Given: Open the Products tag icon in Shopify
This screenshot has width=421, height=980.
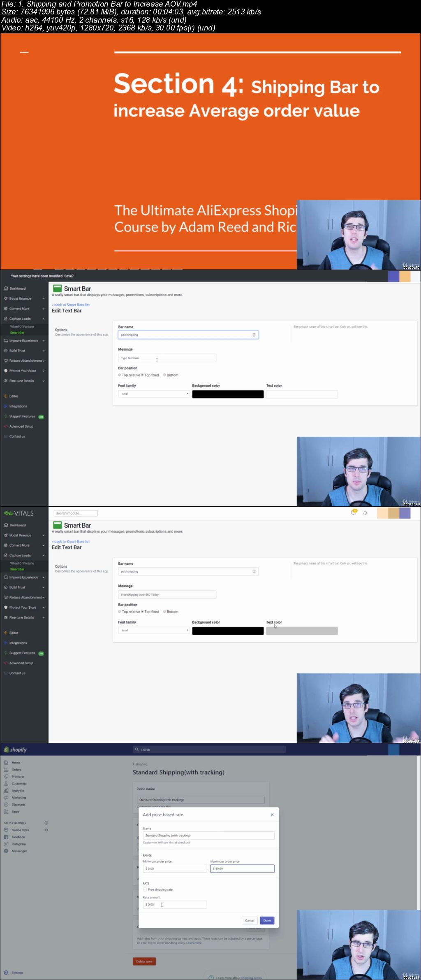Looking at the screenshot, I should point(6,777).
